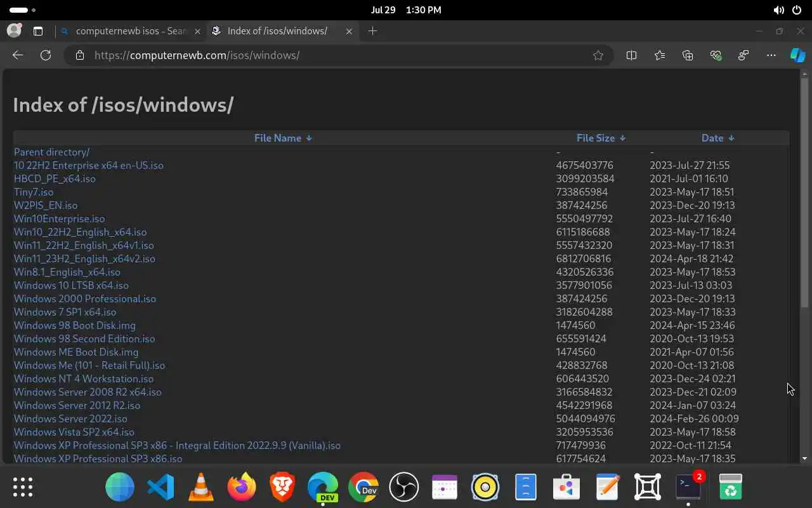
Task: Open the clock showing Jul 29 1:30 PM
Action: tap(406, 10)
